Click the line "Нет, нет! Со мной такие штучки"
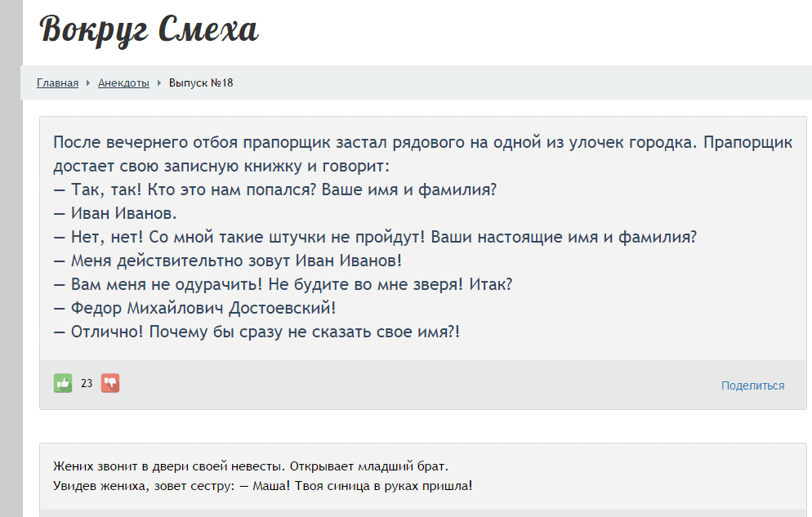Viewport: 812px width, 517px height. (245, 238)
